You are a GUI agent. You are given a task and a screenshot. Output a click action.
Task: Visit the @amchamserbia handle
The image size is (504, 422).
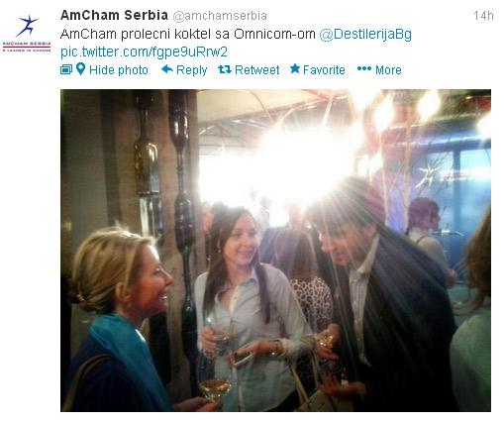point(220,16)
